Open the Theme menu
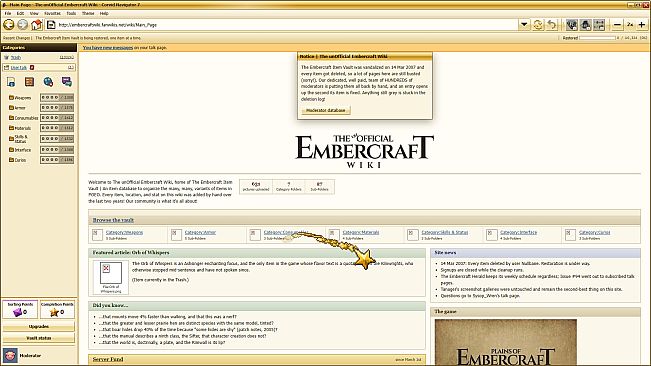 (88, 13)
